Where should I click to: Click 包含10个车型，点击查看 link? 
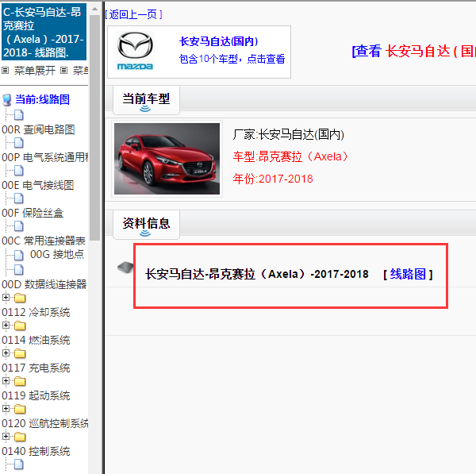click(232, 59)
